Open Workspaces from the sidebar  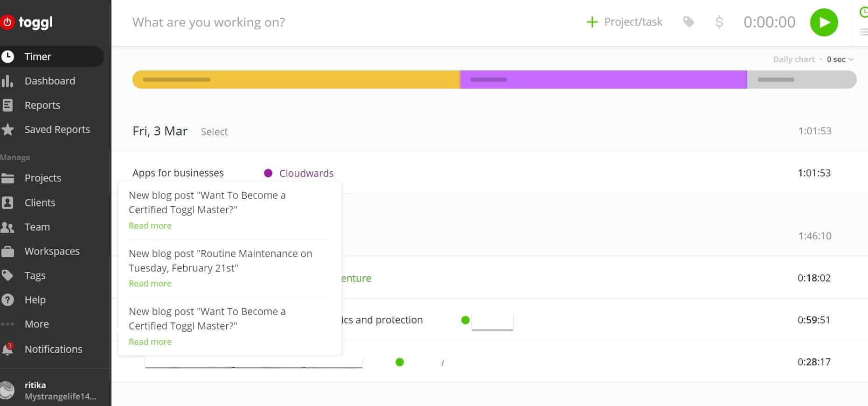52,251
